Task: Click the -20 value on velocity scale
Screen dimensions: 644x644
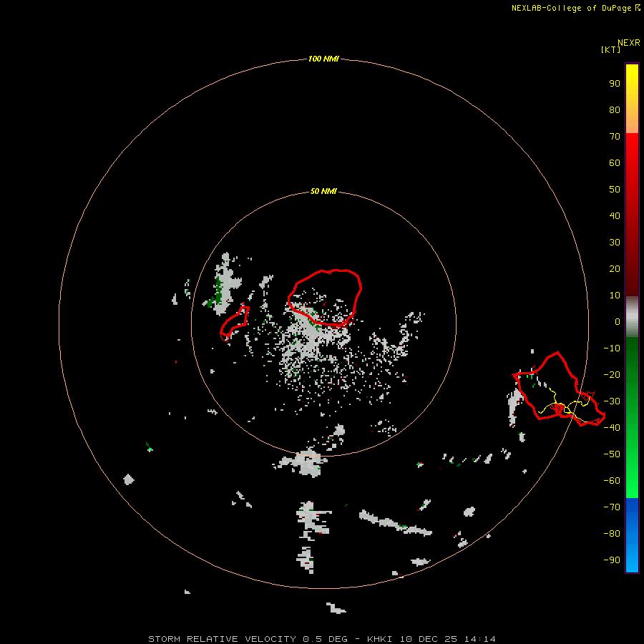Action: pyautogui.click(x=612, y=374)
